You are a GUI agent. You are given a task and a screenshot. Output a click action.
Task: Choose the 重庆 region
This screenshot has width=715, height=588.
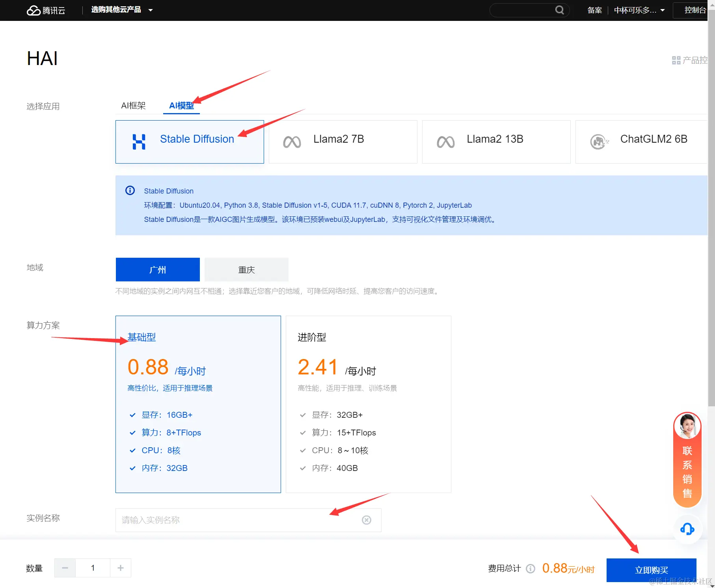click(x=246, y=270)
